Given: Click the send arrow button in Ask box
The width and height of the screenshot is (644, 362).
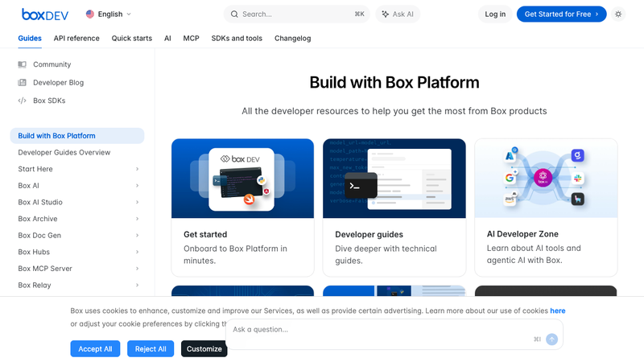Looking at the screenshot, I should (551, 339).
